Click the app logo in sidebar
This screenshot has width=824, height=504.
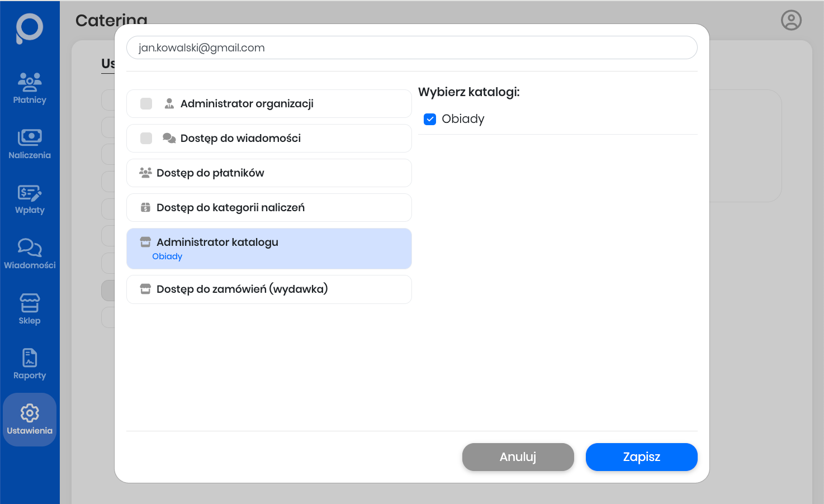(x=30, y=28)
